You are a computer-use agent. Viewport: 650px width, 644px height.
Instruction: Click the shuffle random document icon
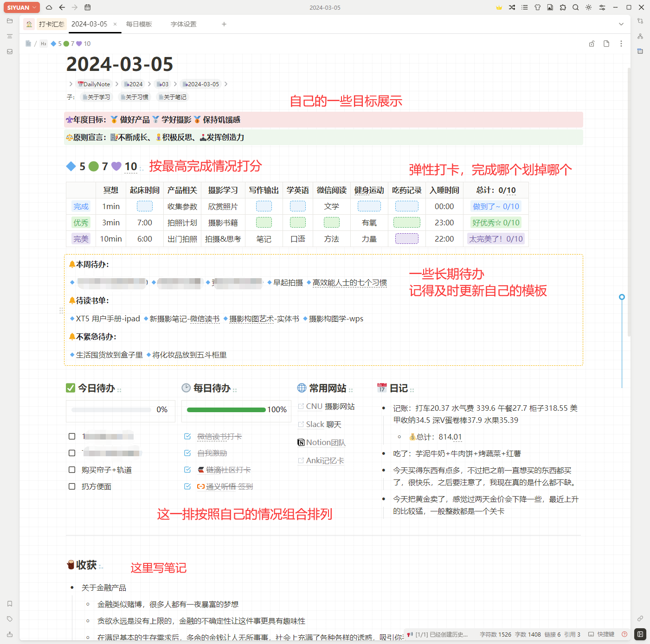512,7
